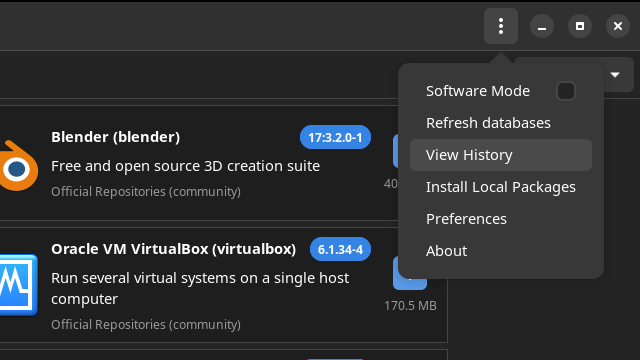
Task: Click Run several virtual systems description
Action: pos(200,288)
